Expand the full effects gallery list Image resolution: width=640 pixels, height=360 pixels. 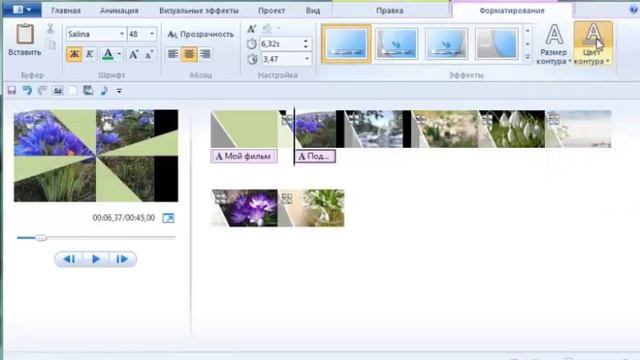point(527,58)
